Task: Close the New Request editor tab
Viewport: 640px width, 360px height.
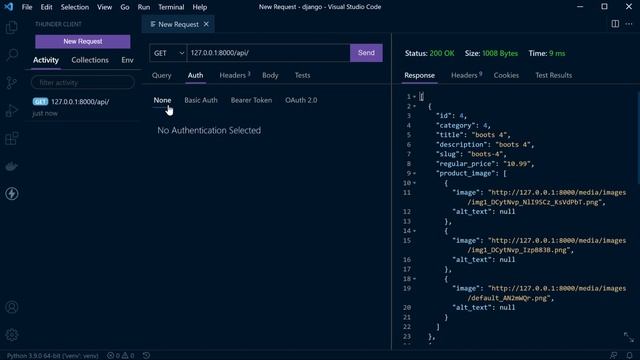Action: point(206,24)
